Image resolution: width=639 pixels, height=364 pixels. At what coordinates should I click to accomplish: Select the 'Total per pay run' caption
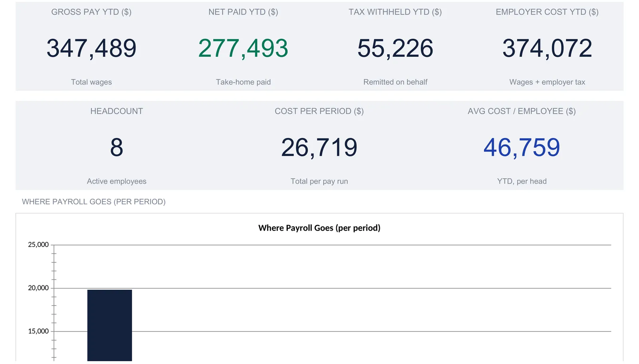tap(319, 181)
